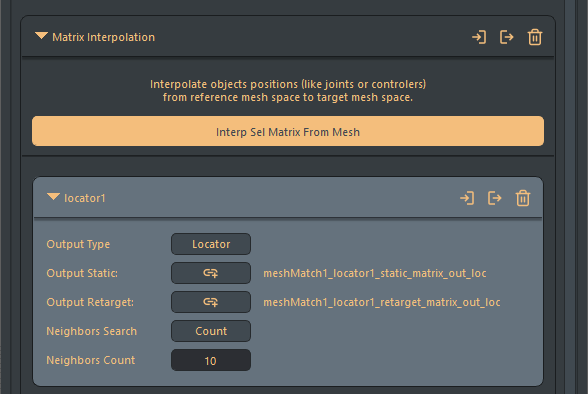Image resolution: width=588 pixels, height=394 pixels.
Task: Click Interp Sel Matrix From Mesh button
Action: (288, 131)
